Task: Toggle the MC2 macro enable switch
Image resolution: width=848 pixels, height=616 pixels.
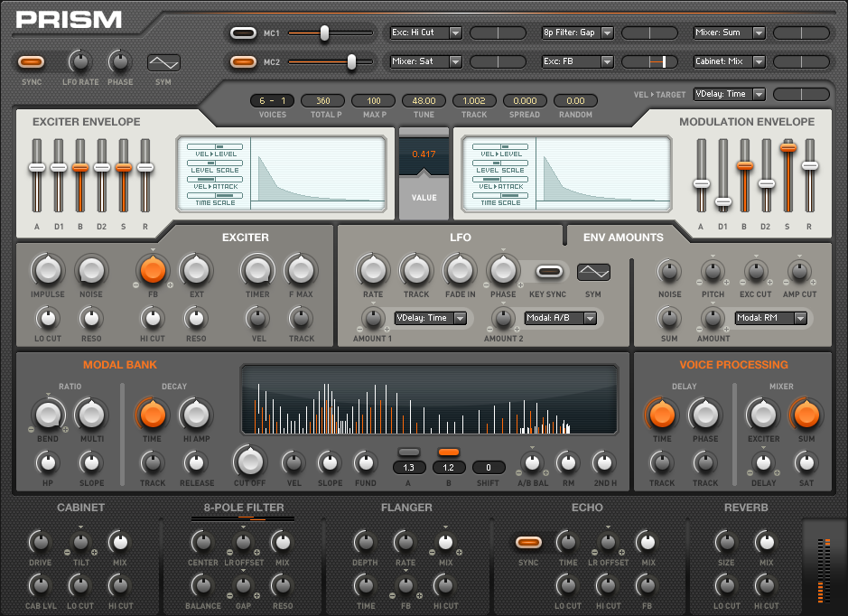Action: pyautogui.click(x=242, y=63)
